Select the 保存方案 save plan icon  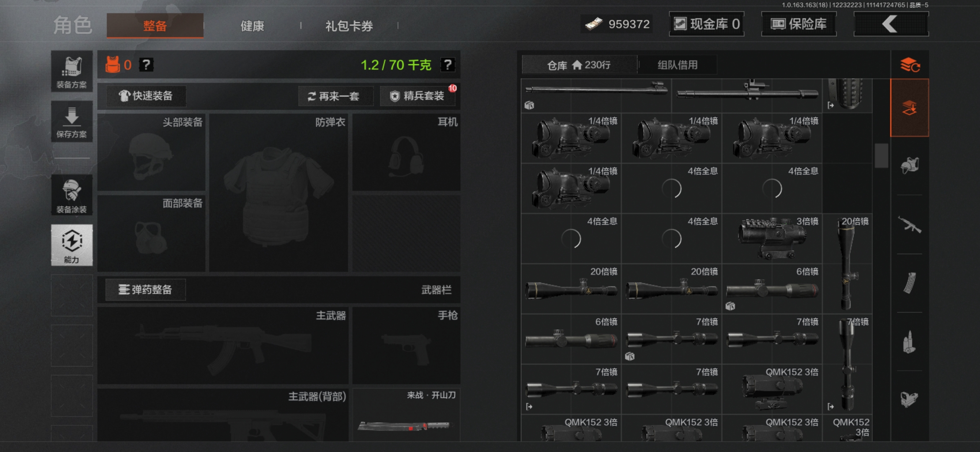pyautogui.click(x=72, y=121)
